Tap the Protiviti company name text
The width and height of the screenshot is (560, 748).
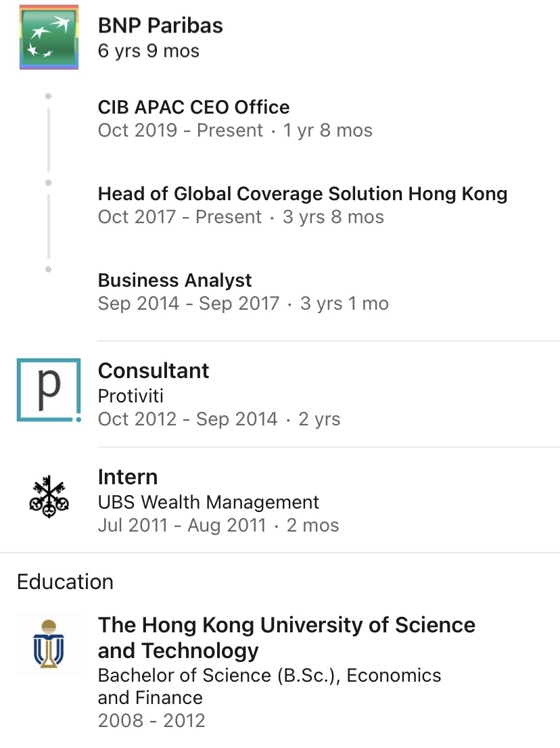click(131, 396)
